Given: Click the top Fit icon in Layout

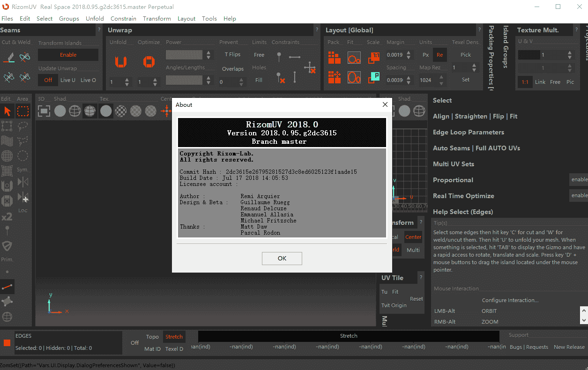Looking at the screenshot, I should (354, 58).
